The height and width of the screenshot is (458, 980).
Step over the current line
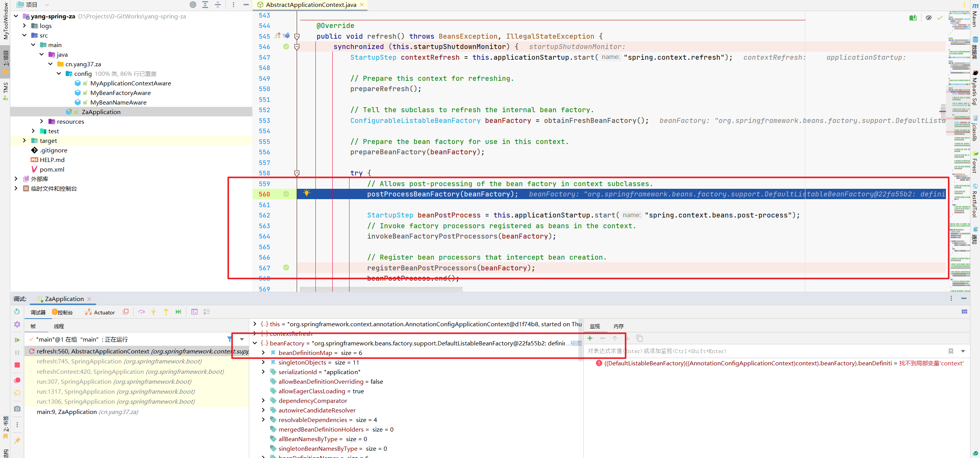tap(141, 312)
